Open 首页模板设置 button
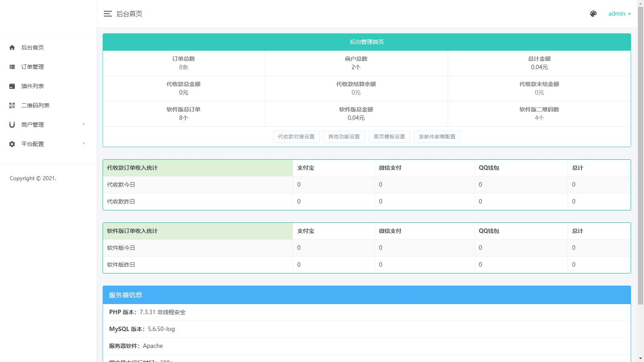The image size is (644, 362). pos(389,137)
